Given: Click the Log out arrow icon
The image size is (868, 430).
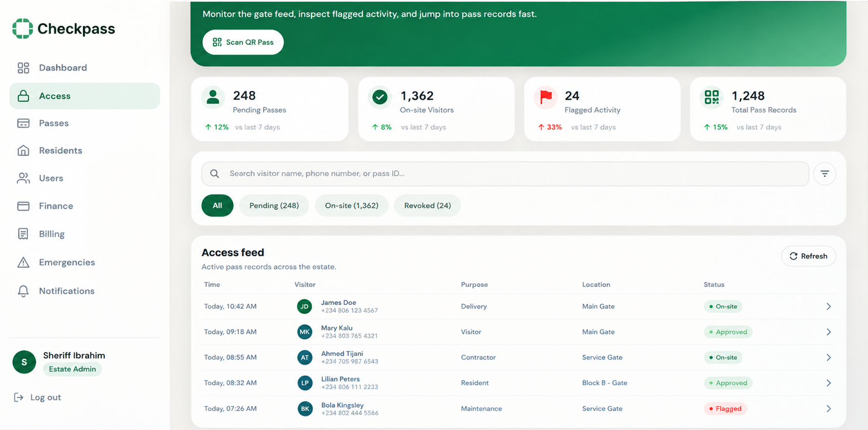Looking at the screenshot, I should coord(19,397).
